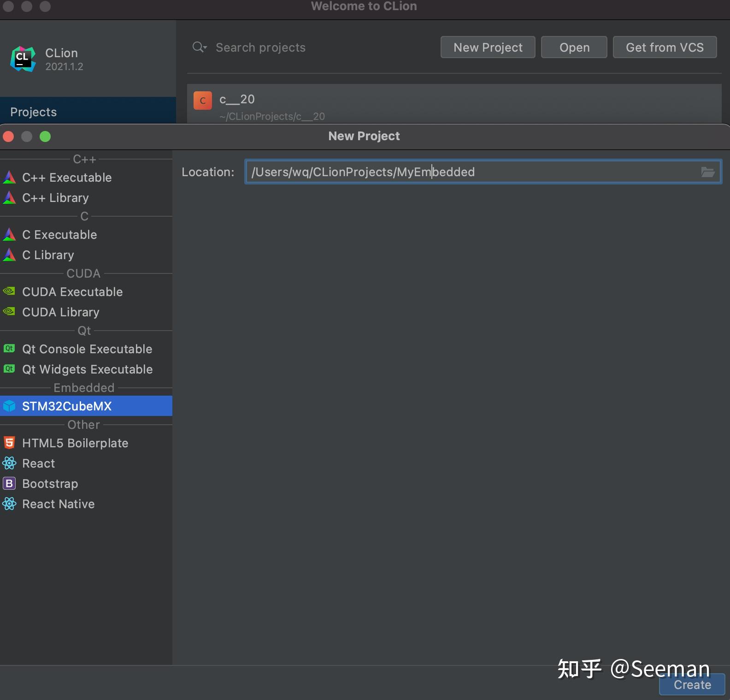Viewport: 730px width, 700px height.
Task: Select HTML5 Boilerplate project type
Action: coord(86,443)
